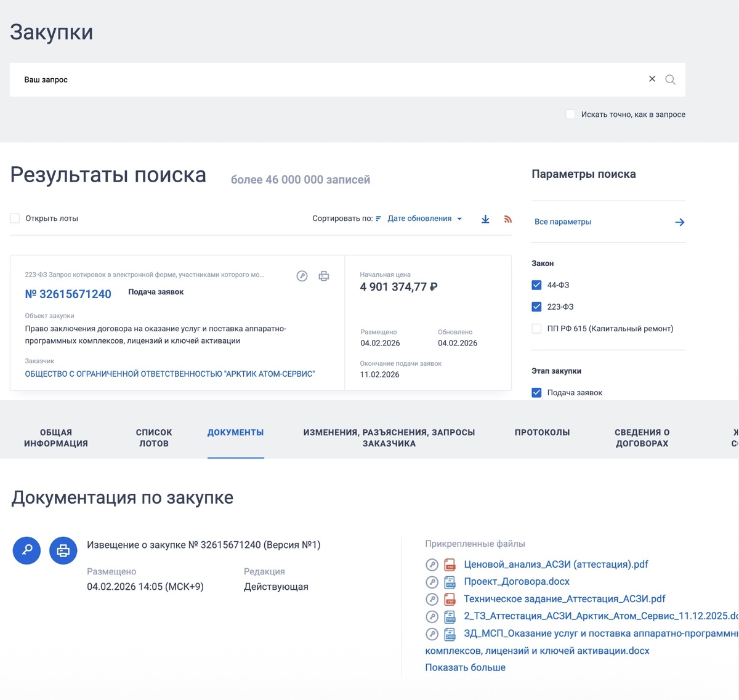Click DOCX file icon of Проект_Договора
The height and width of the screenshot is (700, 739).
coord(450,582)
